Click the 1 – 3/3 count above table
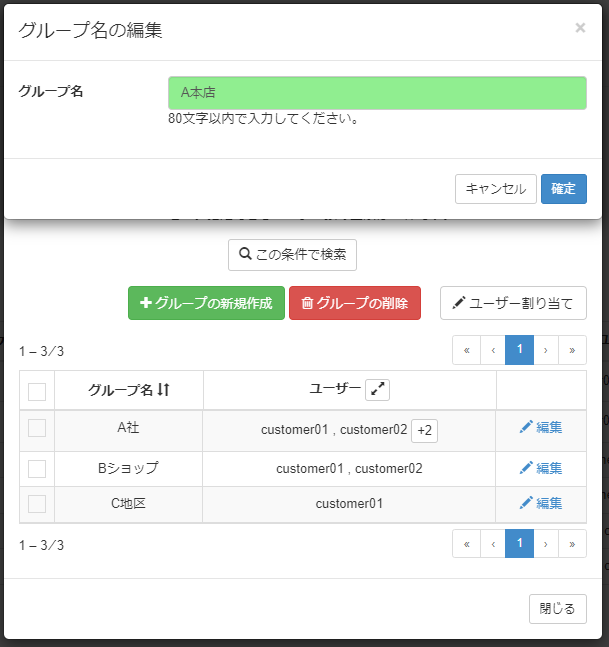 pos(41,352)
